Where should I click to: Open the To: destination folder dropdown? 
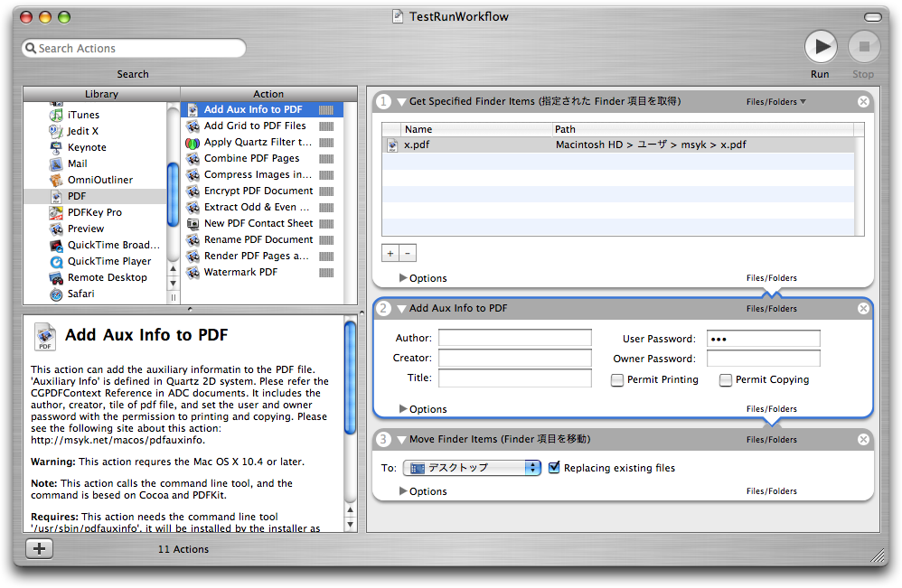coord(471,468)
